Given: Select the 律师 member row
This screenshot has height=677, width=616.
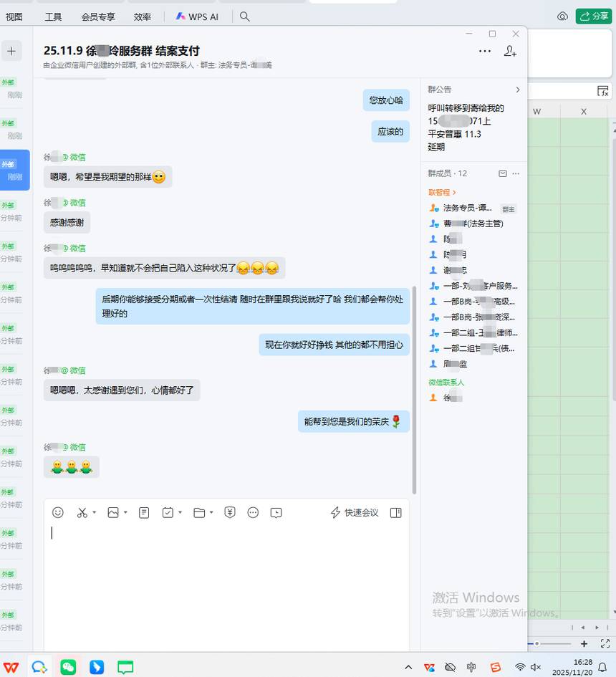Looking at the screenshot, I should (473, 332).
